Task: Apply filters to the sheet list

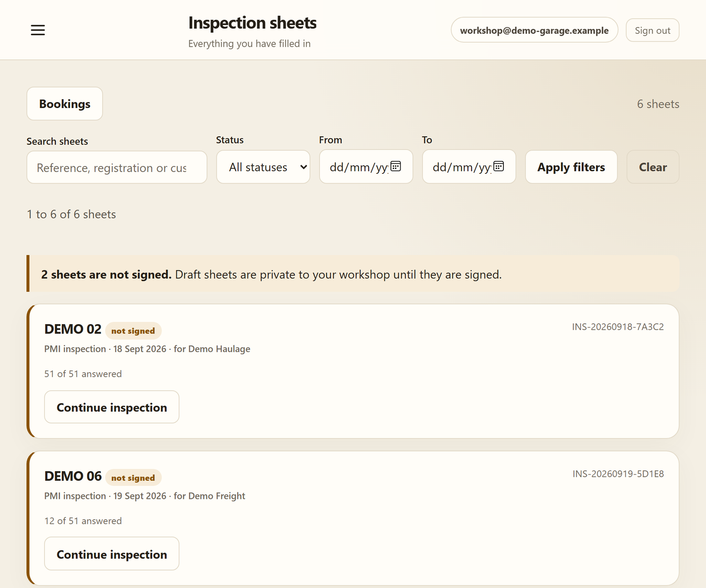Action: point(571,167)
